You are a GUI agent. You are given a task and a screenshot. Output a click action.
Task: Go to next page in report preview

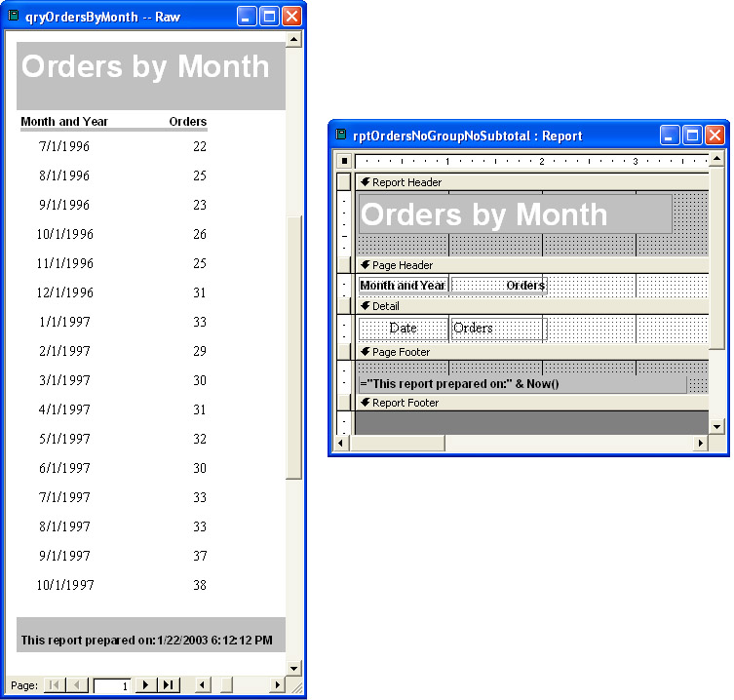point(145,685)
